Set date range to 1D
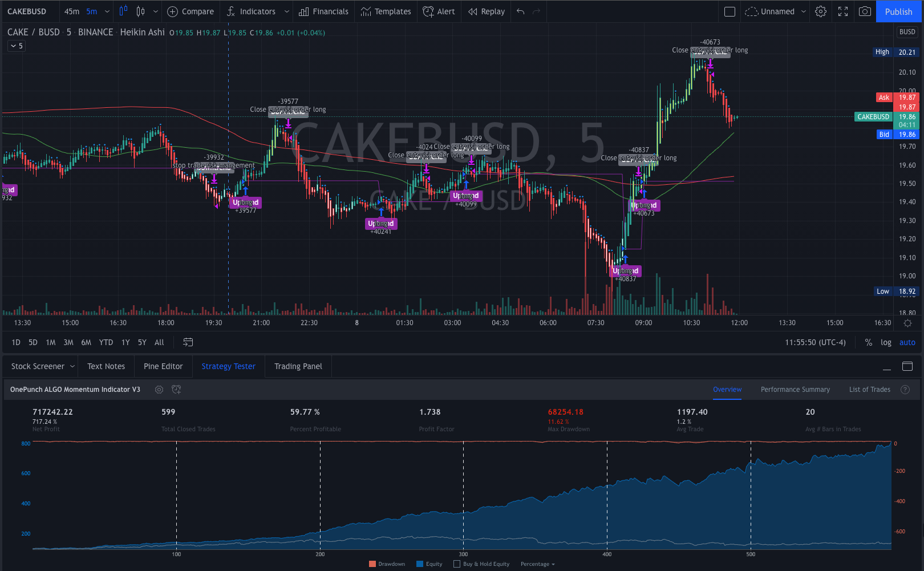924x571 pixels. point(16,342)
